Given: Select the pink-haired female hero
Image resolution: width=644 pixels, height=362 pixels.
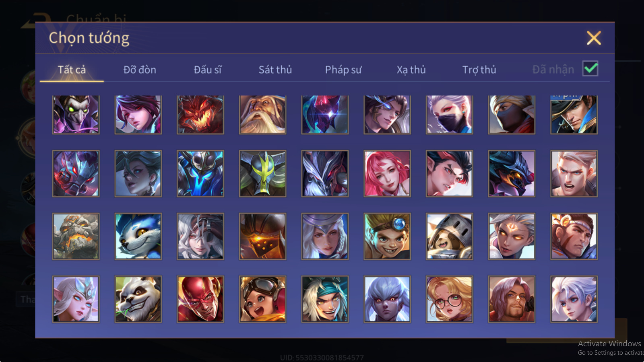Looking at the screenshot, I should tap(387, 173).
